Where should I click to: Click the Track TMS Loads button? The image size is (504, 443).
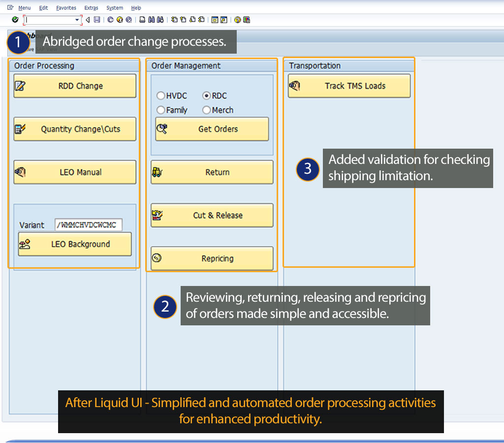pos(349,86)
